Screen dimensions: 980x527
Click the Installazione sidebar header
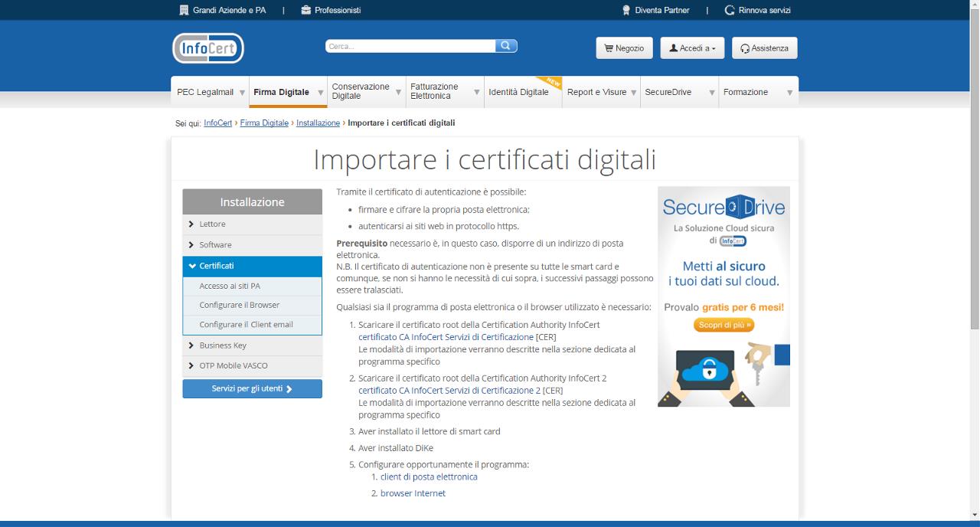point(252,201)
